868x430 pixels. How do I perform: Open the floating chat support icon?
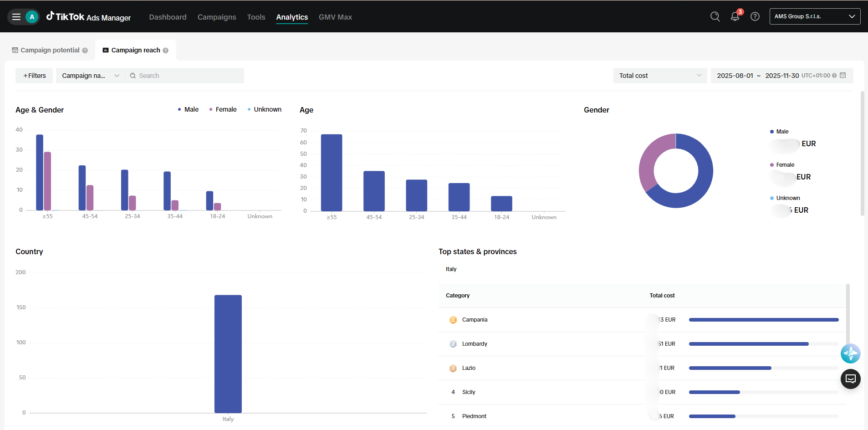(x=850, y=379)
